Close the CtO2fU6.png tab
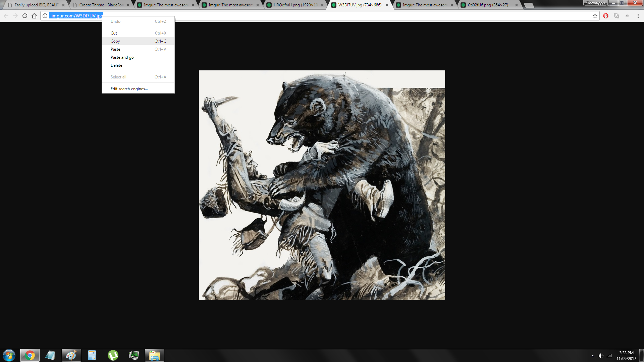 pyautogui.click(x=517, y=5)
